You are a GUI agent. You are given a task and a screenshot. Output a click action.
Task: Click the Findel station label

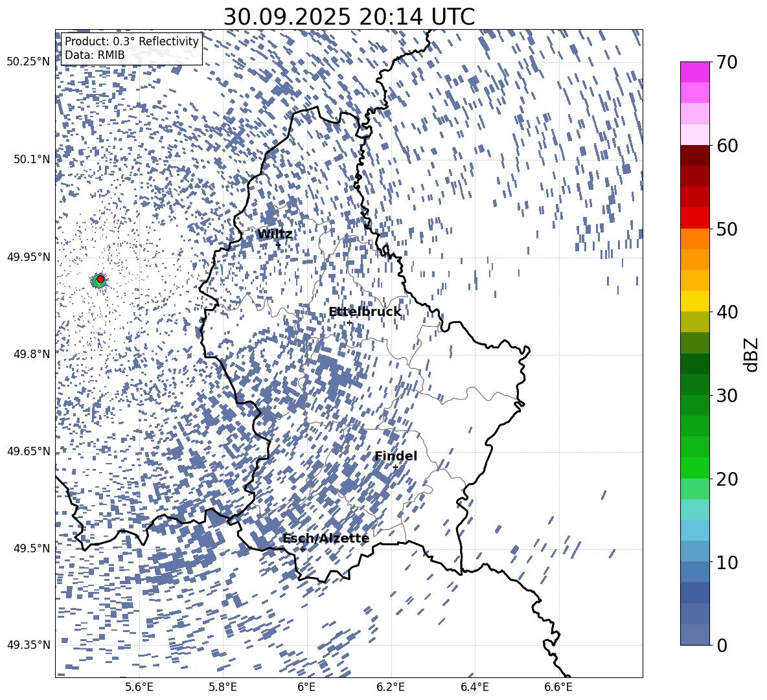(x=396, y=456)
